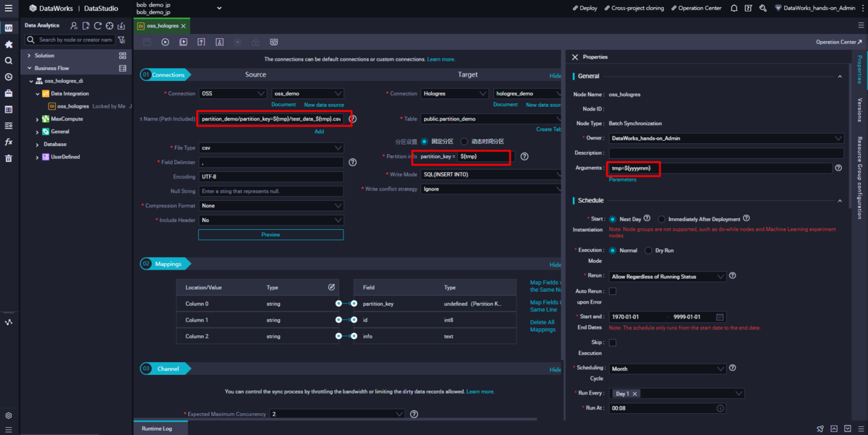Image resolution: width=868 pixels, height=435 pixels.
Task: Open the Include Header dropdown
Action: coord(271,220)
